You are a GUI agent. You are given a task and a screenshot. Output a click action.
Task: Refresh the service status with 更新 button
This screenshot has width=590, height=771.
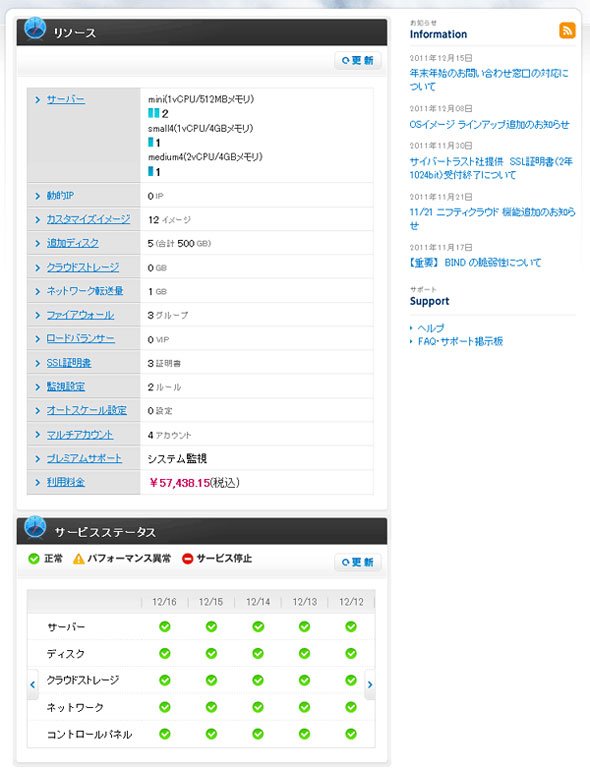click(358, 562)
